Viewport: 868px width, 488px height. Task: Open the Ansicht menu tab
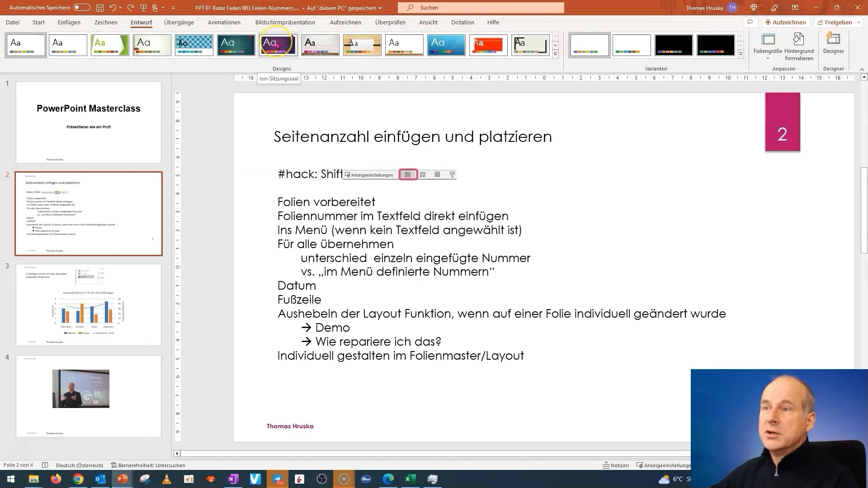point(427,22)
